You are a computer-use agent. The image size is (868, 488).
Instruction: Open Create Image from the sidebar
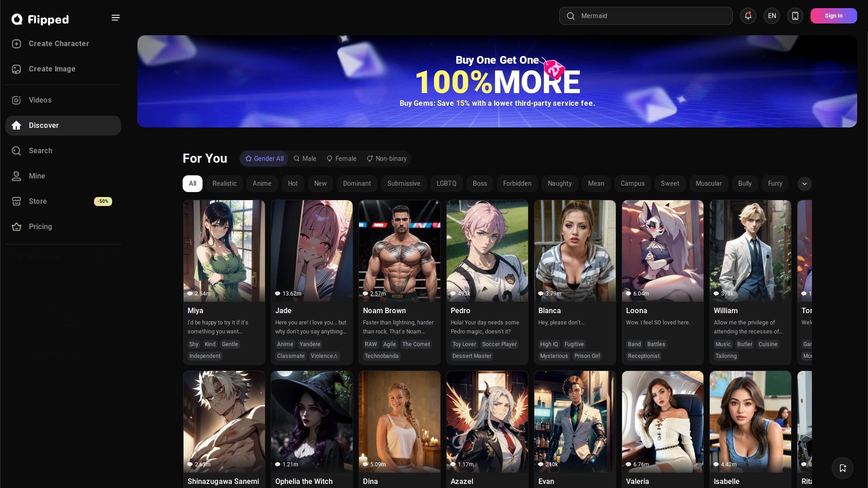coord(52,69)
